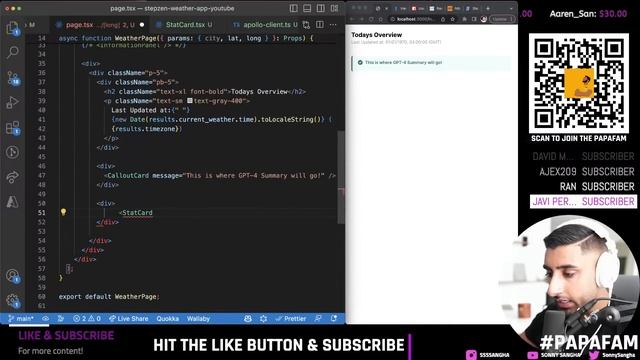This screenshot has width=640, height=360.
Task: Click the gear-like icon in status bar
Action: (264, 319)
